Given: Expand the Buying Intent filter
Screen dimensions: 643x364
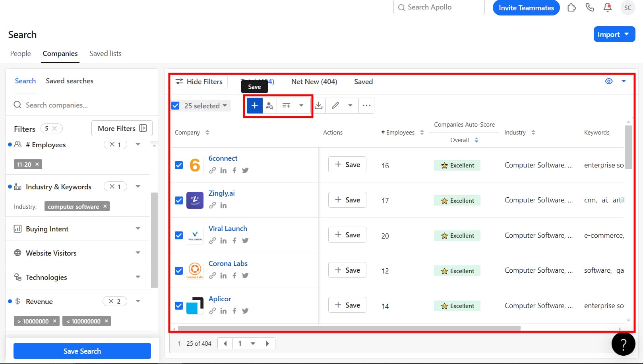Looking at the screenshot, I should pyautogui.click(x=138, y=229).
